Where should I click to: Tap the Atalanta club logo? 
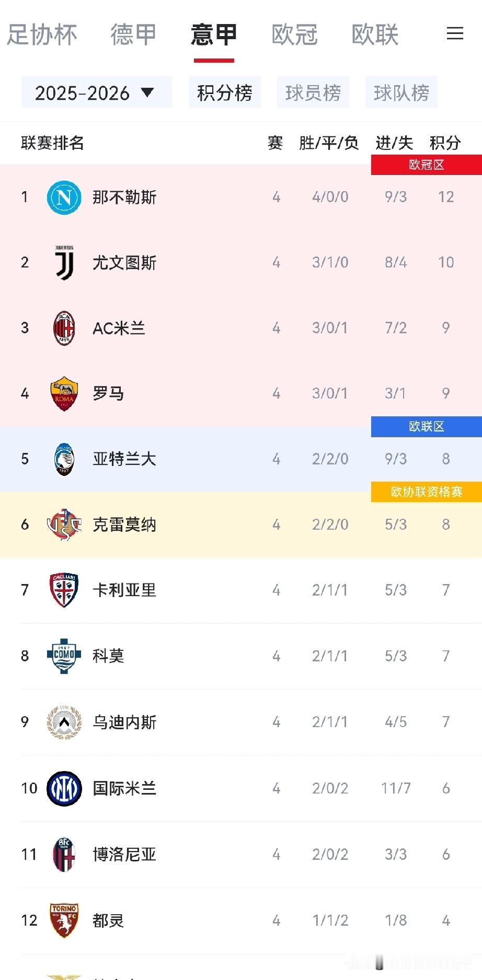[64, 459]
